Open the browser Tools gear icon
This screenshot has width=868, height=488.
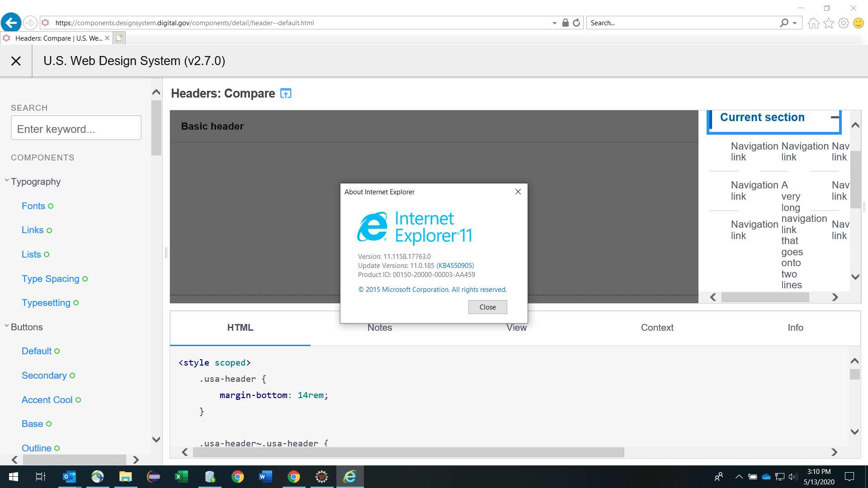point(843,23)
